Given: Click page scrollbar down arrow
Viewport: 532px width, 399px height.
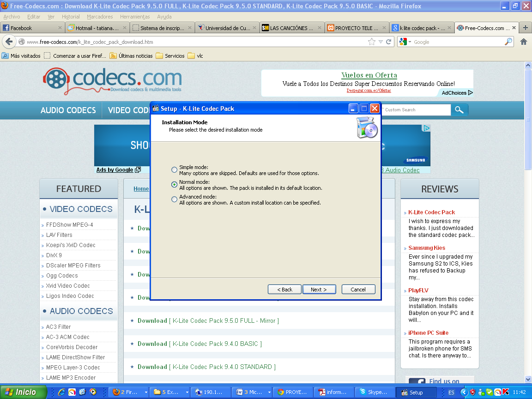Looking at the screenshot, I should 528,379.
